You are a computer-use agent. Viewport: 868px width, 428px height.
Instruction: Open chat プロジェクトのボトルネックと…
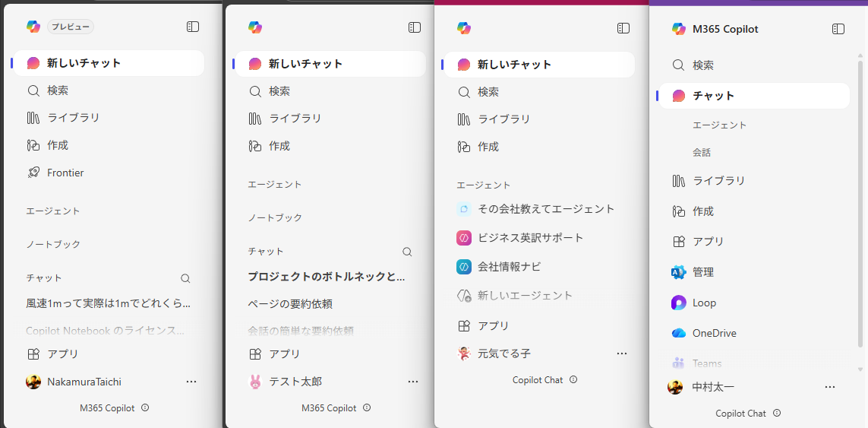pyautogui.click(x=327, y=277)
